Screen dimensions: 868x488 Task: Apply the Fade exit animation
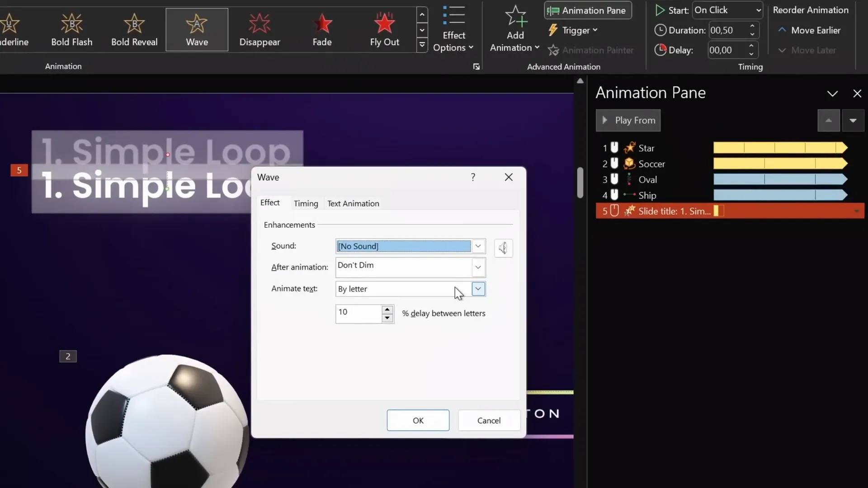point(322,30)
